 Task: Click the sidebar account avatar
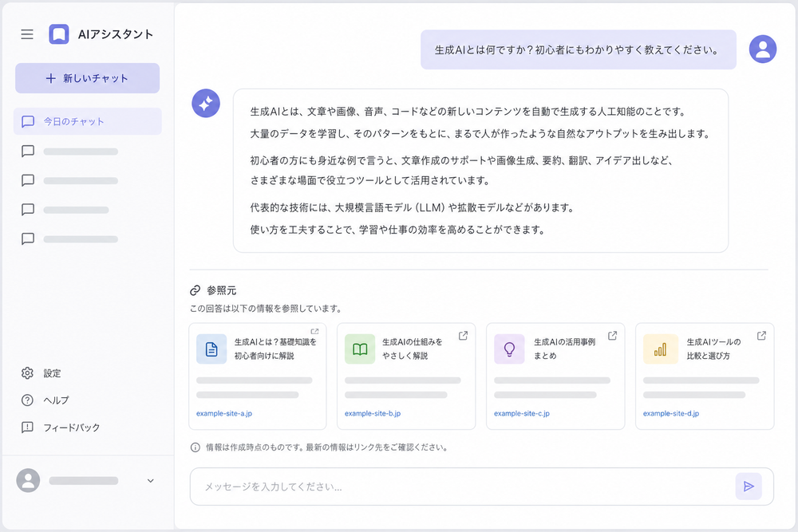click(x=28, y=480)
